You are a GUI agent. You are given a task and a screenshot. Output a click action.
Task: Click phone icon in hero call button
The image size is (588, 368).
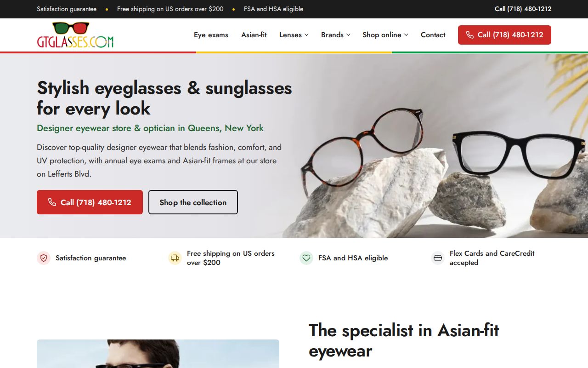click(x=52, y=202)
